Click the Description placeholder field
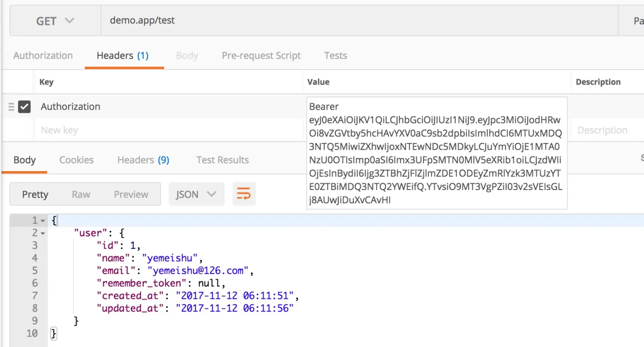644x347 pixels. click(602, 130)
